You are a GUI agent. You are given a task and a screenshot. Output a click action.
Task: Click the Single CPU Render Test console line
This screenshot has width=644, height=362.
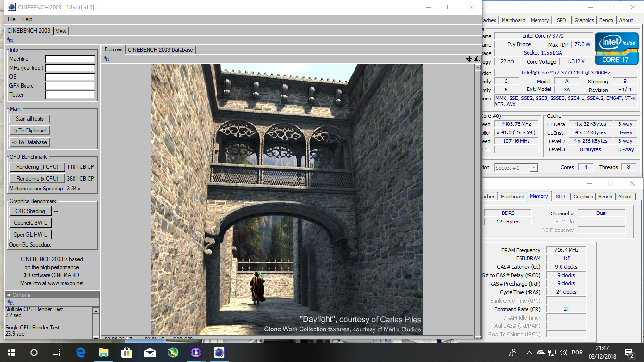[33, 327]
